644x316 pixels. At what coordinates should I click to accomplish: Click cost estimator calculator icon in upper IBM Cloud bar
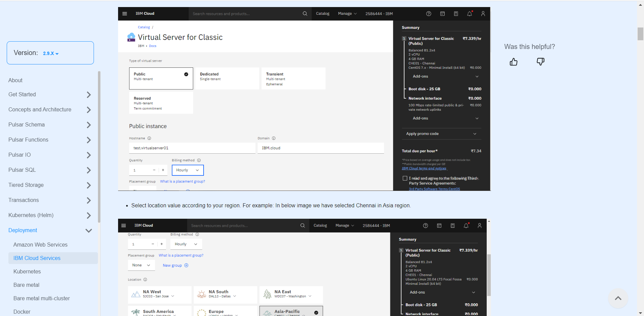pos(456,14)
